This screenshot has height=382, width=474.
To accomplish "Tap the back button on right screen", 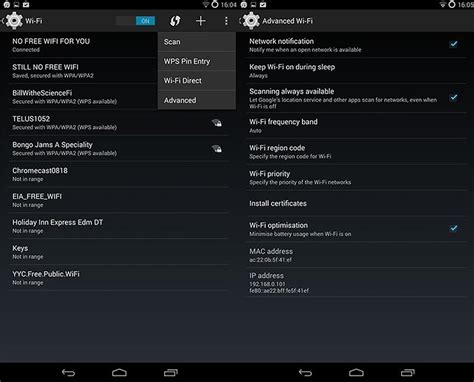I will click(305, 372).
